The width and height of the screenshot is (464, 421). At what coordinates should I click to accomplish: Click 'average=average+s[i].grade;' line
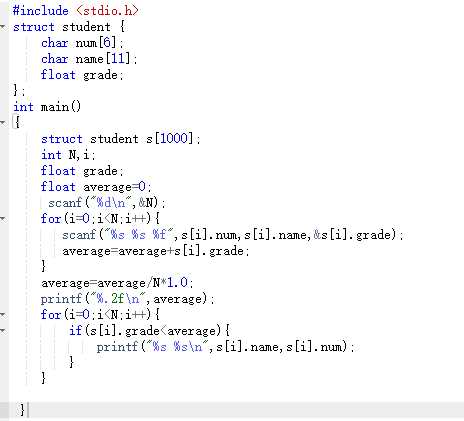click(x=156, y=251)
